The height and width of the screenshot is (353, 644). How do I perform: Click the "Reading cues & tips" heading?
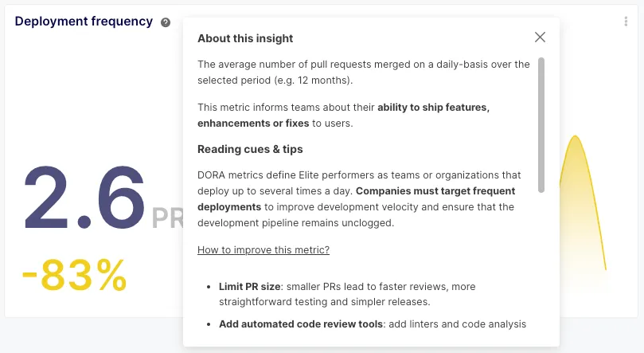click(x=250, y=149)
